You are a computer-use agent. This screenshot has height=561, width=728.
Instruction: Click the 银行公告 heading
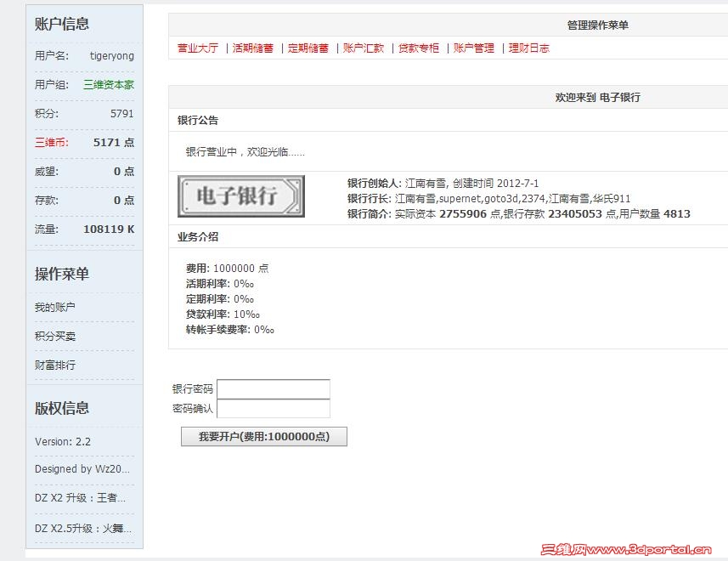click(198, 121)
